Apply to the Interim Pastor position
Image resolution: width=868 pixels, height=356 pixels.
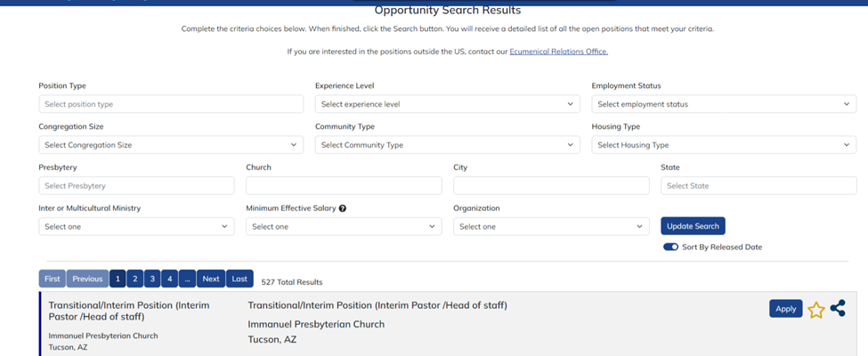(785, 309)
